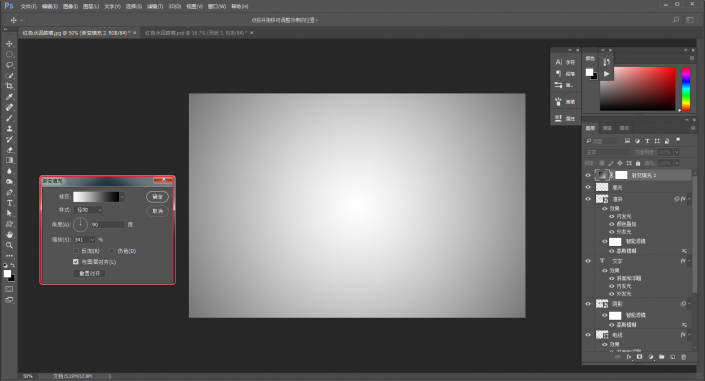Select the Horizontal Type tool
Screen dimensions: 705x381
(9, 203)
